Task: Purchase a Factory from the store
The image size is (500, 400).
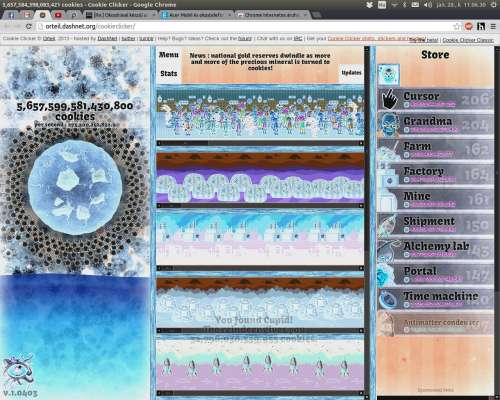Action: [436, 174]
